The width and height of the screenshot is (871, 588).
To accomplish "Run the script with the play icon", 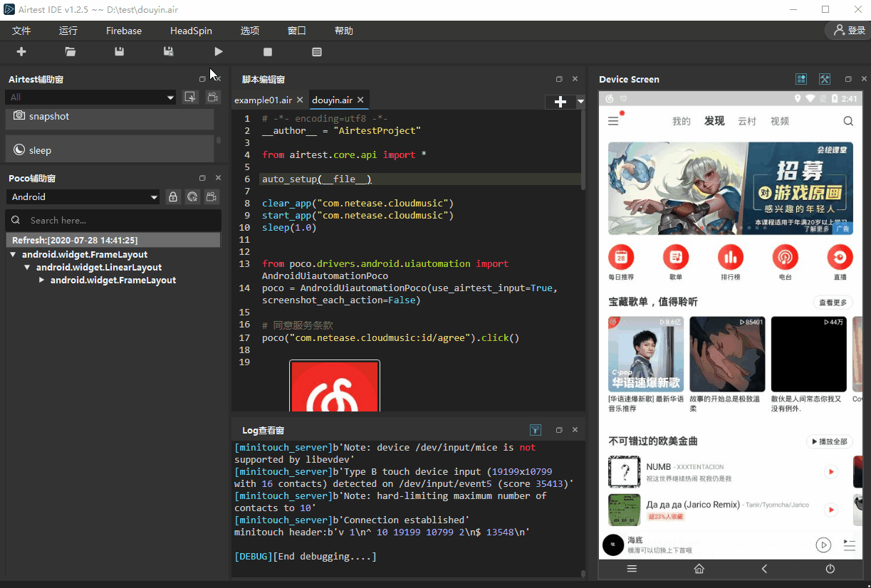I will [219, 51].
